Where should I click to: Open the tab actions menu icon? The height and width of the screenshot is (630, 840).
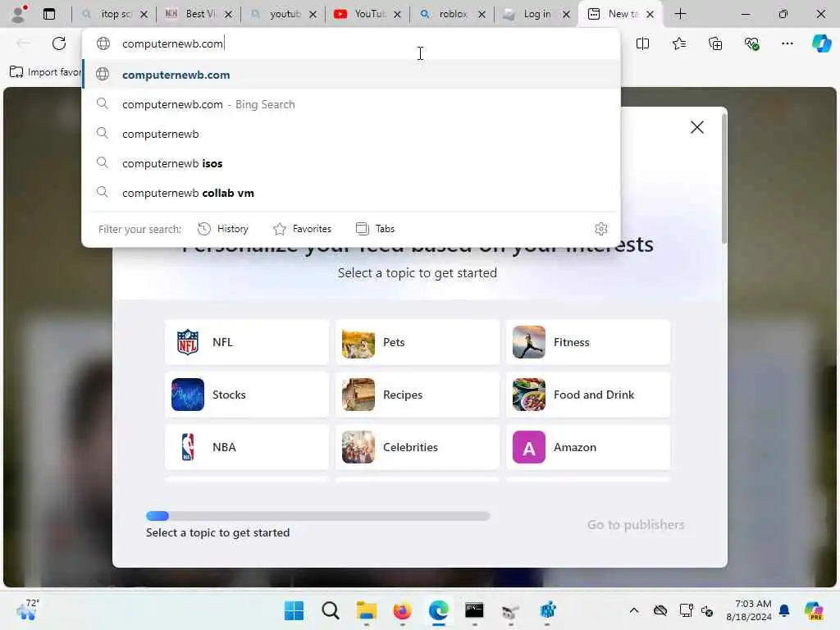49,14
